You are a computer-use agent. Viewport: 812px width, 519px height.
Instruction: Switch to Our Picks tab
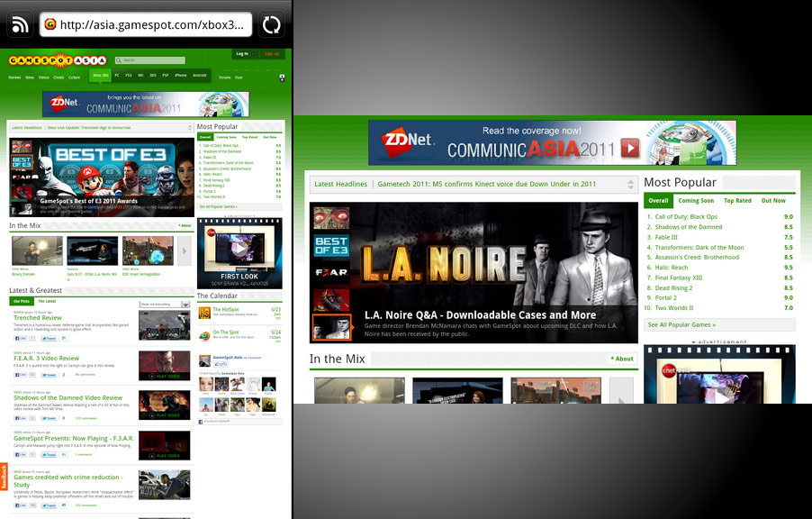click(x=22, y=301)
